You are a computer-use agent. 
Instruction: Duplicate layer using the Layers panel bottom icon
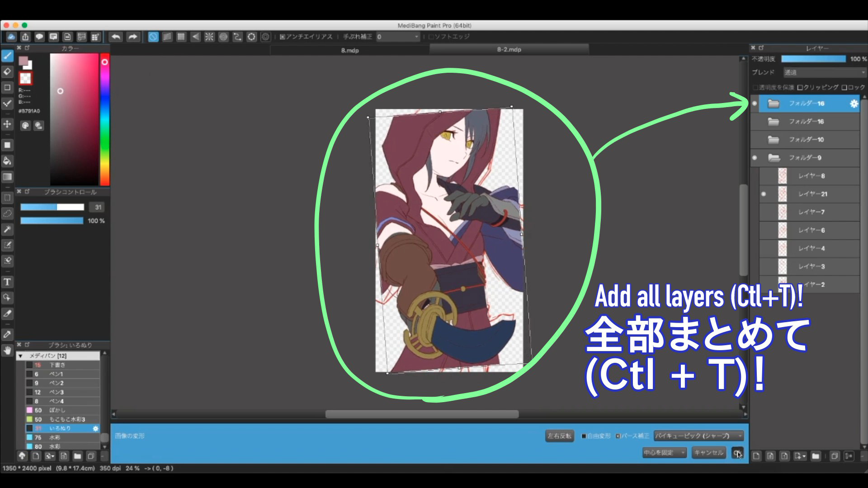pyautogui.click(x=835, y=456)
